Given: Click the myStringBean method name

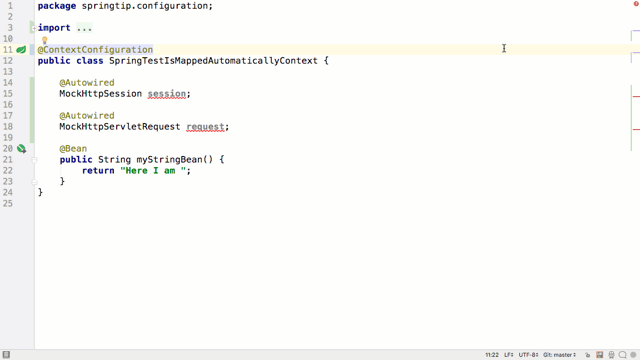Looking at the screenshot, I should pos(169,160).
